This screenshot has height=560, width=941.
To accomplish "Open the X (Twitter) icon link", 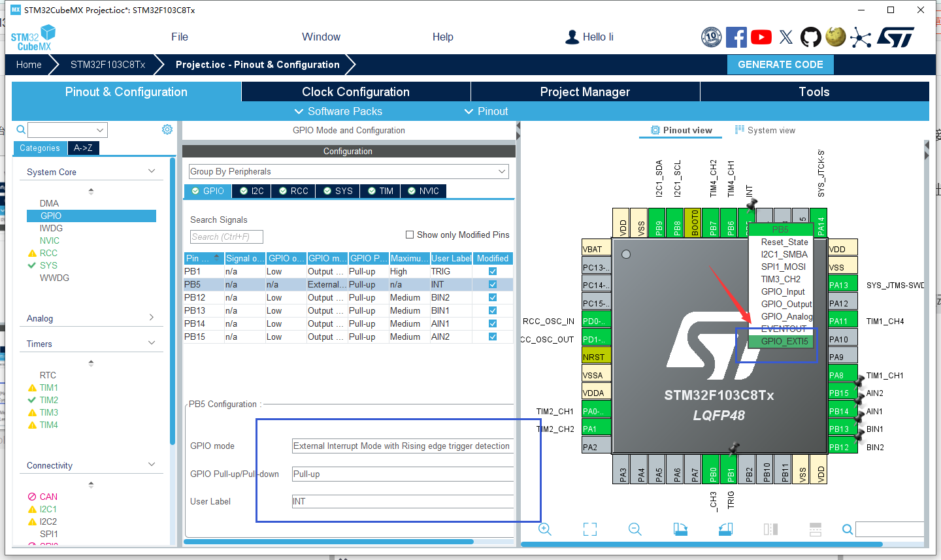I will [x=786, y=37].
